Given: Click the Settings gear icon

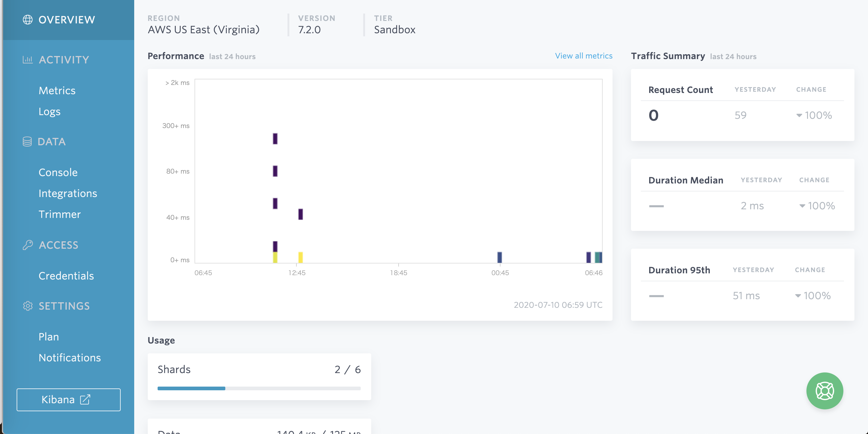Looking at the screenshot, I should [28, 306].
